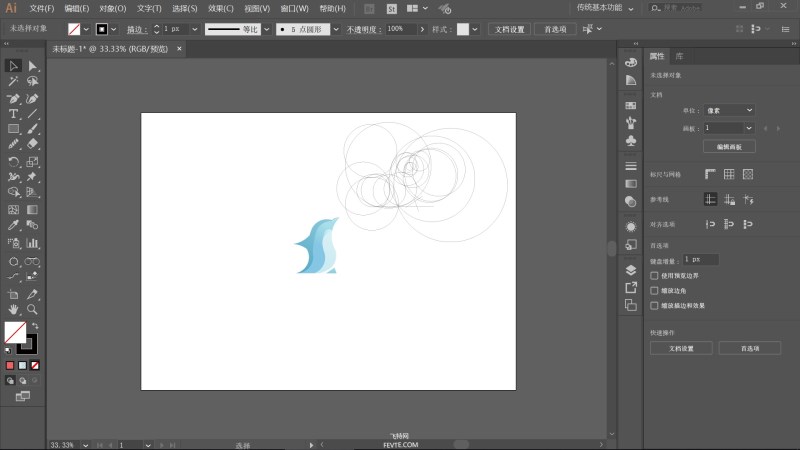
Task: Click the opacity 100% field
Action: pyautogui.click(x=402, y=29)
